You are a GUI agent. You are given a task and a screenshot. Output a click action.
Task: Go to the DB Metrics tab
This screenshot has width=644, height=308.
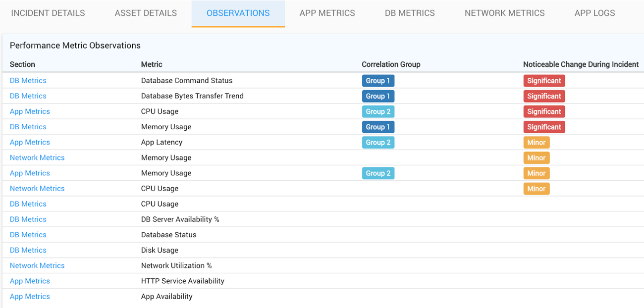410,13
